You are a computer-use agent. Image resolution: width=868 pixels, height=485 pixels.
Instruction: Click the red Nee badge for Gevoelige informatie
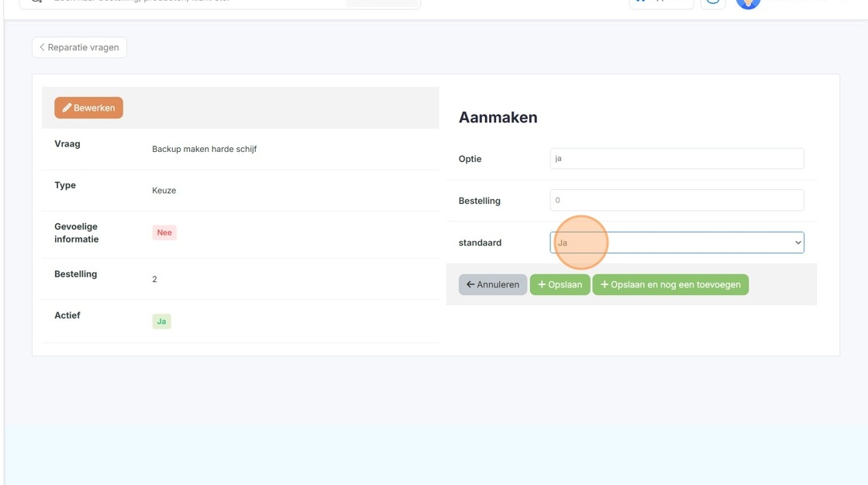click(x=164, y=232)
